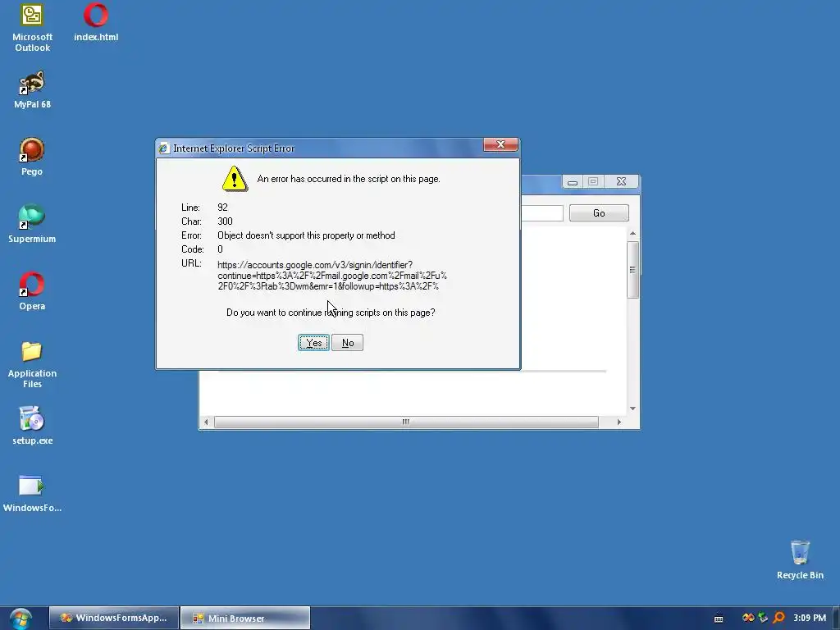
Task: Open the Microsoft Outlook desktop icon
Action: click(32, 28)
